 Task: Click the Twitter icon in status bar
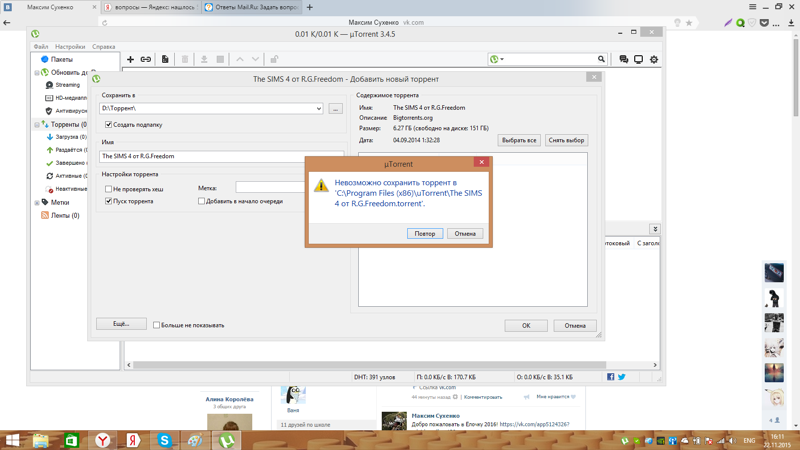pyautogui.click(x=622, y=377)
